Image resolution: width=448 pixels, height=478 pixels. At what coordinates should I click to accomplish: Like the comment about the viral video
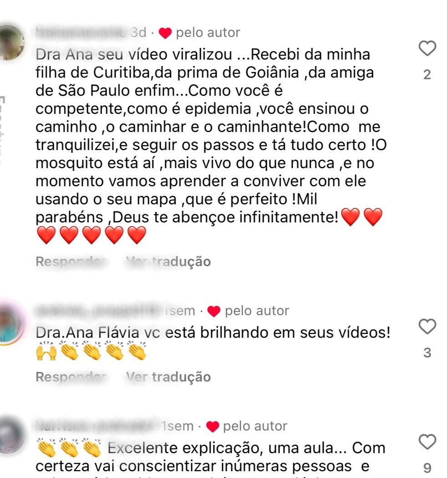coord(428,48)
